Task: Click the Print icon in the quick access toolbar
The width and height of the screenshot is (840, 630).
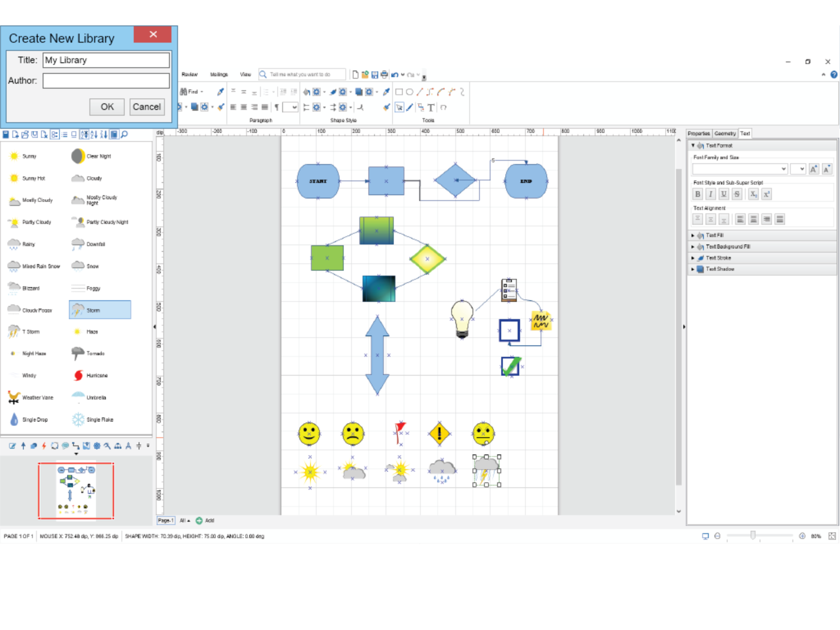Action: (x=384, y=74)
